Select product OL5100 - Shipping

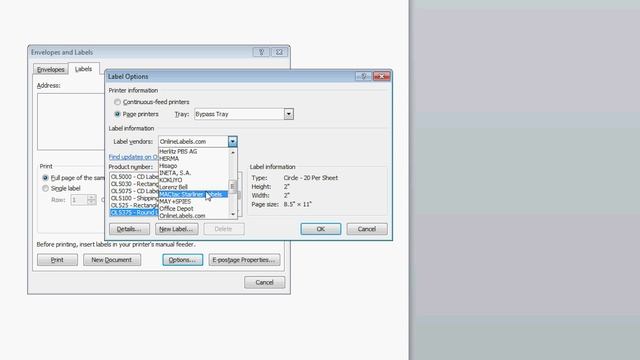pyautogui.click(x=134, y=198)
